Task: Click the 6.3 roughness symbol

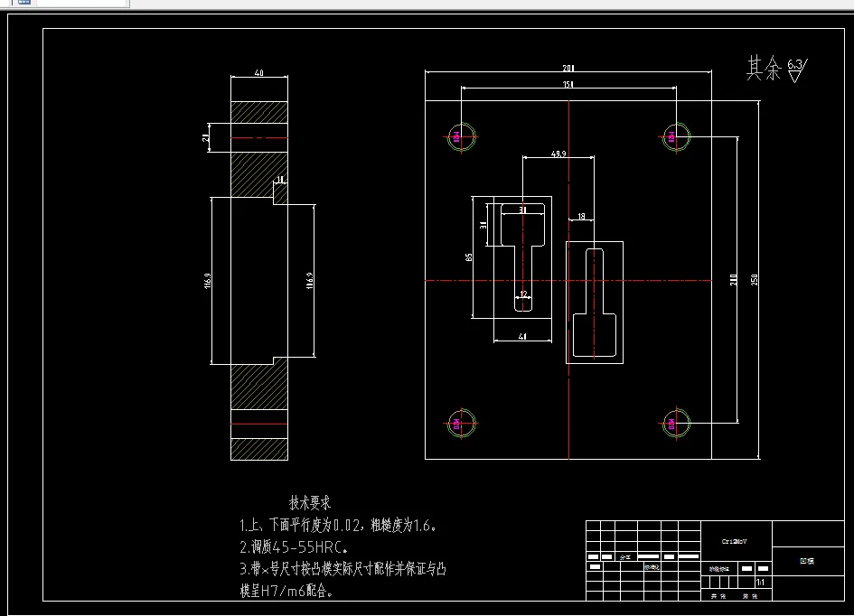Action: 796,70
